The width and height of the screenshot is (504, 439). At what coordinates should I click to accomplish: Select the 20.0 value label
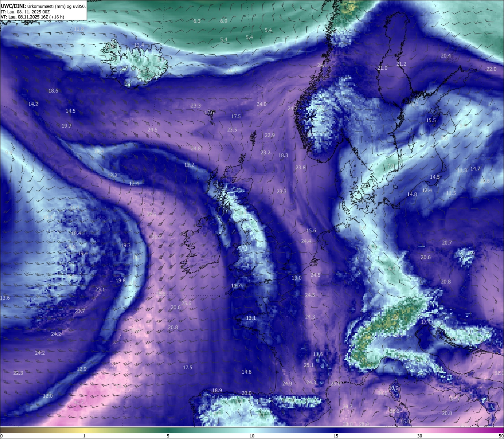tap(246, 393)
